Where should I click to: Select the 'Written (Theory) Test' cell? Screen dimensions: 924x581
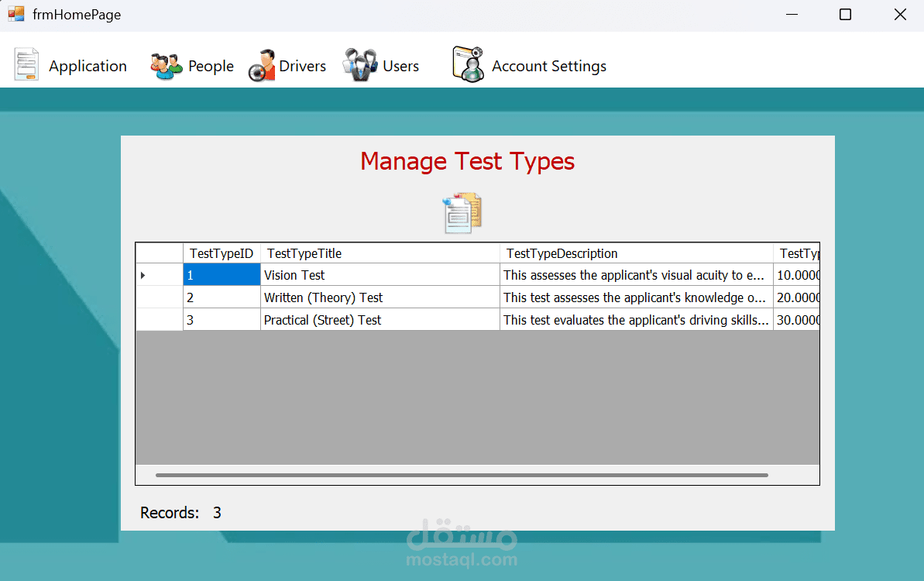(x=380, y=297)
